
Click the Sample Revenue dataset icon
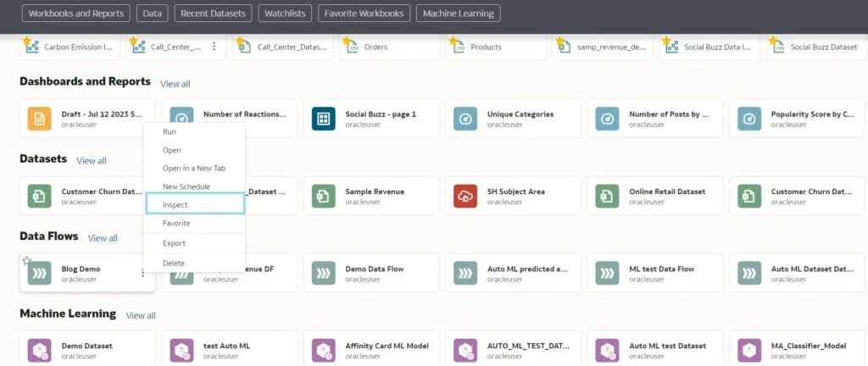point(324,196)
